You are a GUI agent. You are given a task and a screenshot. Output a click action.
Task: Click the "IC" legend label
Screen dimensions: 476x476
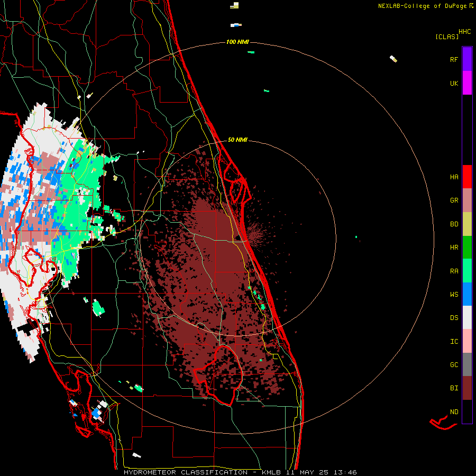(454, 342)
